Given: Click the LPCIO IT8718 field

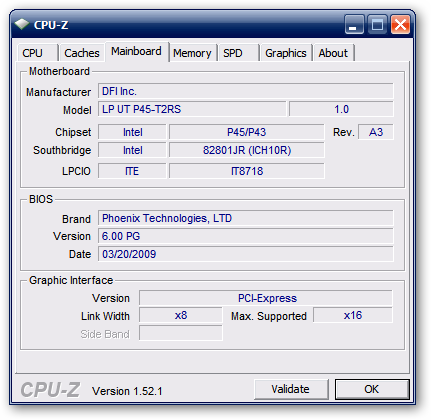Looking at the screenshot, I should click(x=247, y=171).
